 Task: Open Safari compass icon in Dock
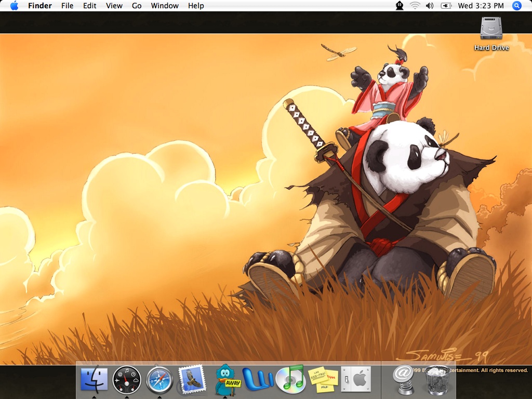click(x=159, y=380)
